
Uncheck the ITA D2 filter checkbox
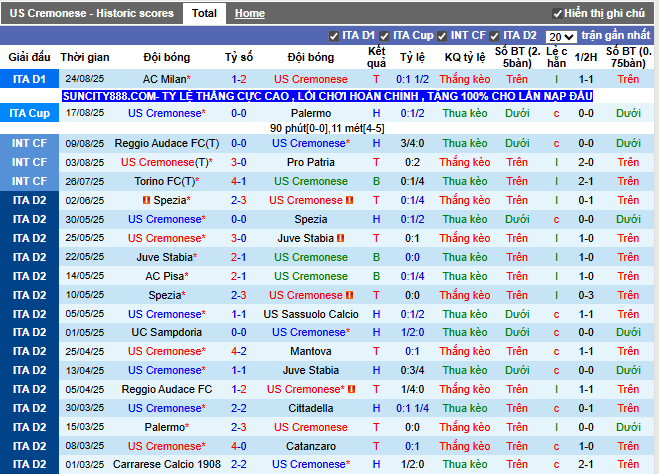pyautogui.click(x=494, y=37)
